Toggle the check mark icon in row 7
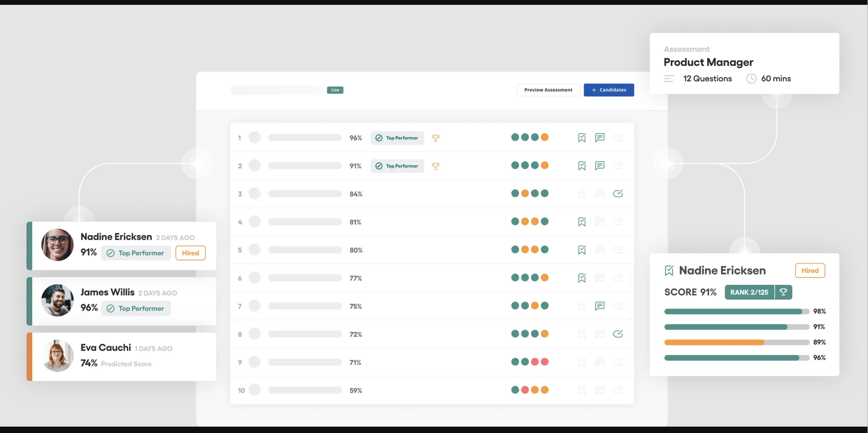The height and width of the screenshot is (433, 868). 618,306
